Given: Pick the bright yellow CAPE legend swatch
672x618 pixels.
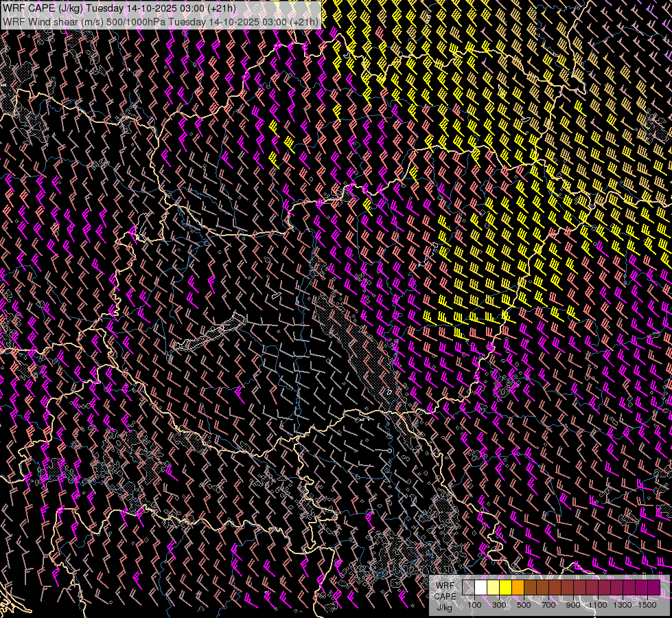Looking at the screenshot, I should (x=506, y=588).
